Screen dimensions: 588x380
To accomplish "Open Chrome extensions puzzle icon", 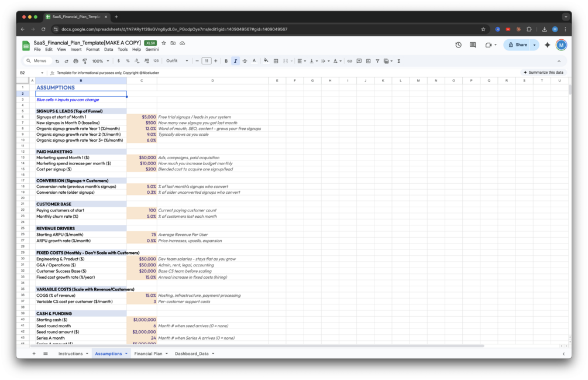I will (529, 29).
